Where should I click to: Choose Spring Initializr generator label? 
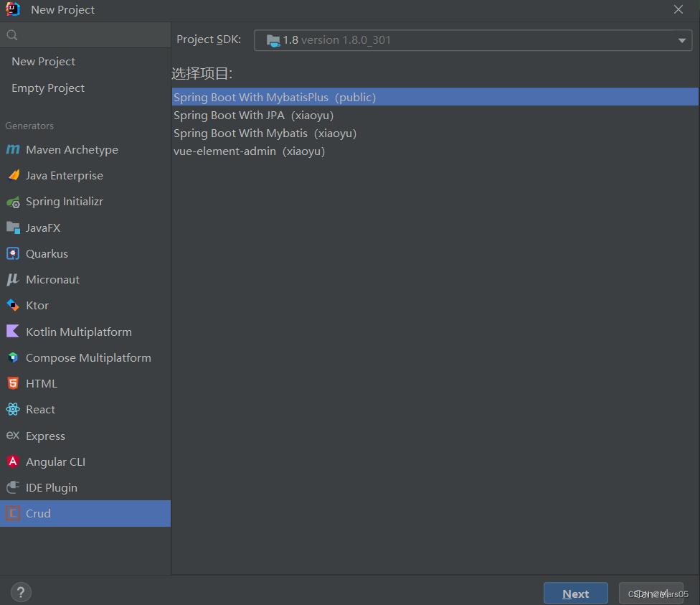click(x=65, y=202)
